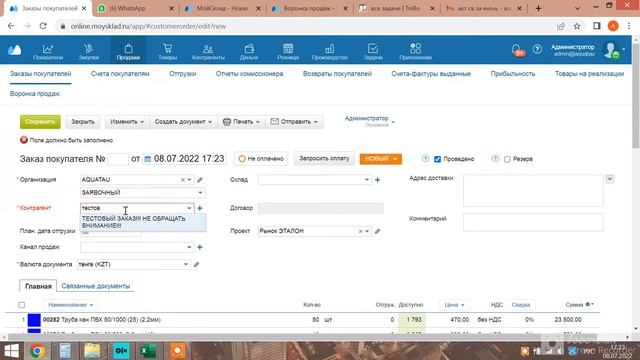This screenshot has height=360, width=640.
Task: Open the Администратор Основной owner dropdown
Action: 369,122
